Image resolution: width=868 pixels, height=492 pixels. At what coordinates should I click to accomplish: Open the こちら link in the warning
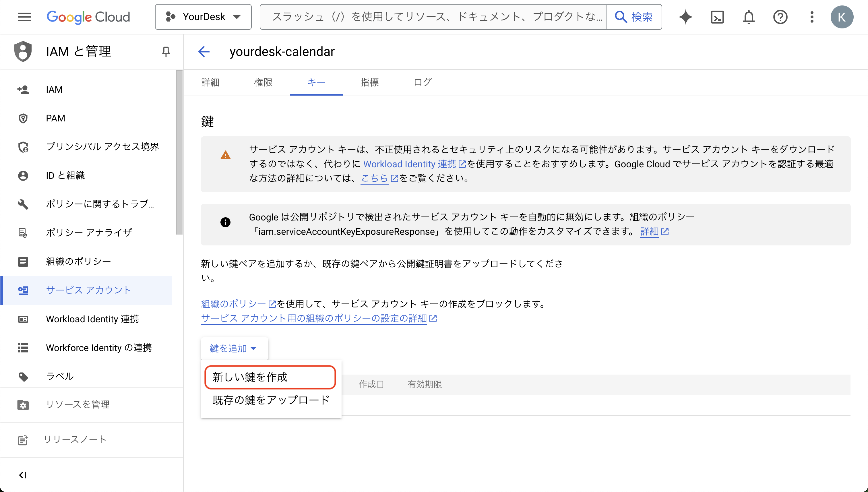pyautogui.click(x=379, y=179)
